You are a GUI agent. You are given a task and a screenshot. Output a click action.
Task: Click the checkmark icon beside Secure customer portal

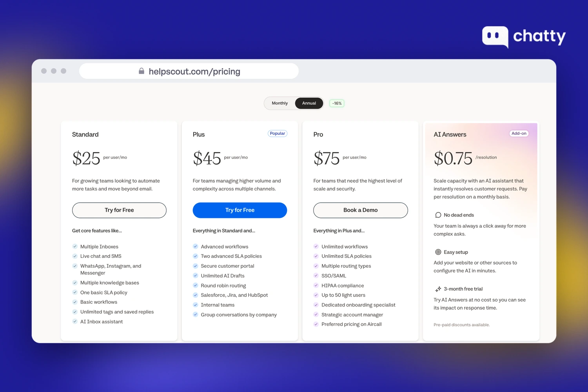(195, 266)
